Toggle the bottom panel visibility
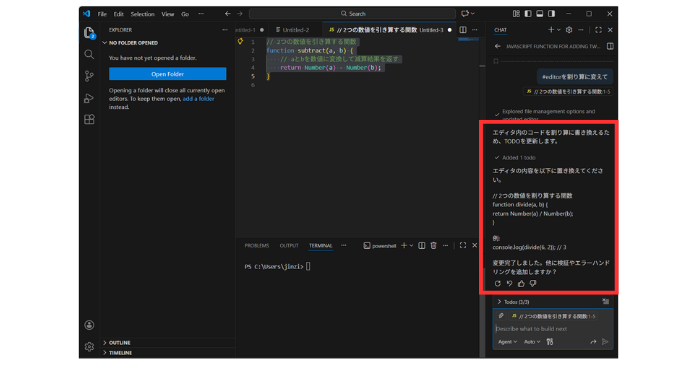Viewport: 698px width, 365px height. point(540,14)
